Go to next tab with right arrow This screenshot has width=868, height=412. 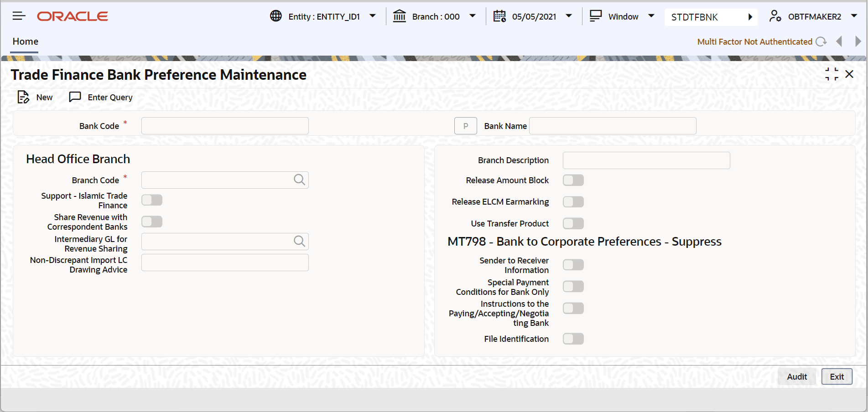pyautogui.click(x=858, y=41)
